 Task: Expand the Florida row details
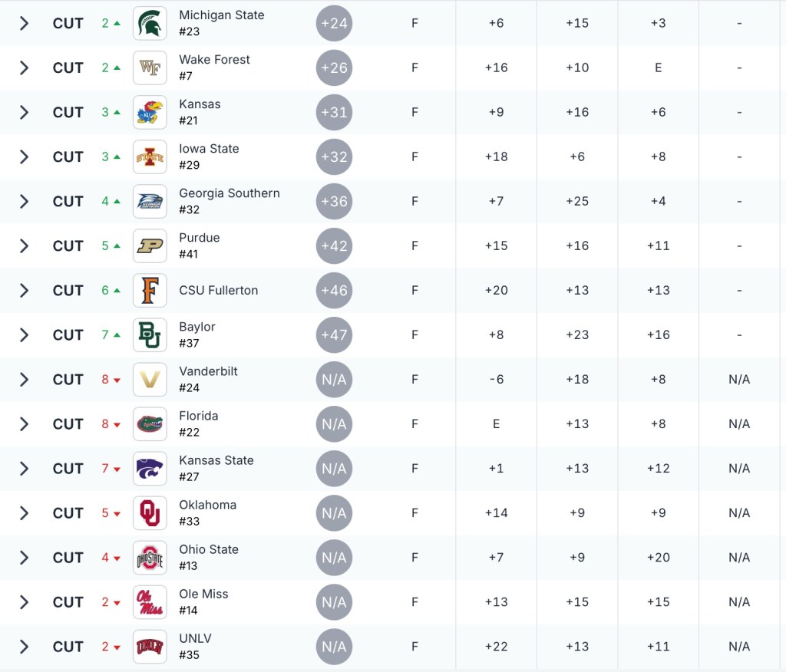(24, 423)
